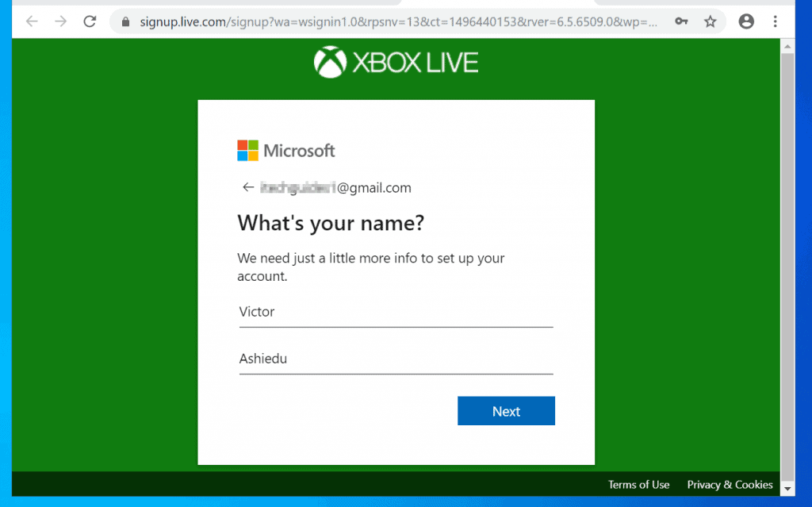Viewport: 812px width, 507px height.
Task: Click the last name field containing Ashiedu
Action: point(396,359)
